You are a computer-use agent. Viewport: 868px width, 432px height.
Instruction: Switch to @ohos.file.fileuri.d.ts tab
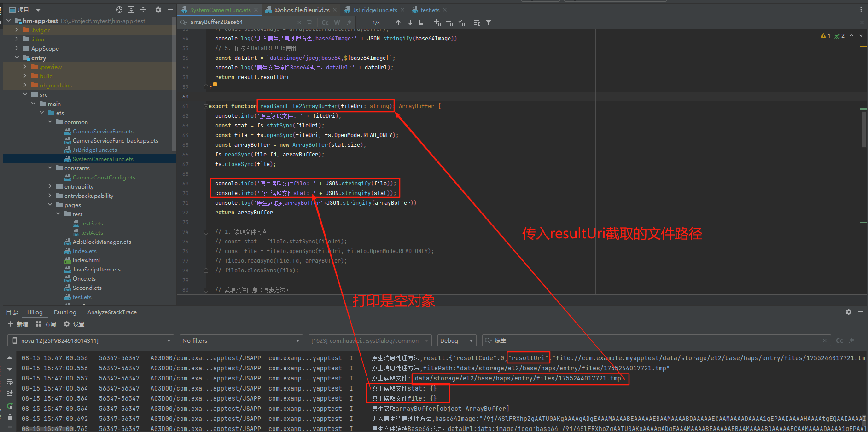[x=302, y=10]
